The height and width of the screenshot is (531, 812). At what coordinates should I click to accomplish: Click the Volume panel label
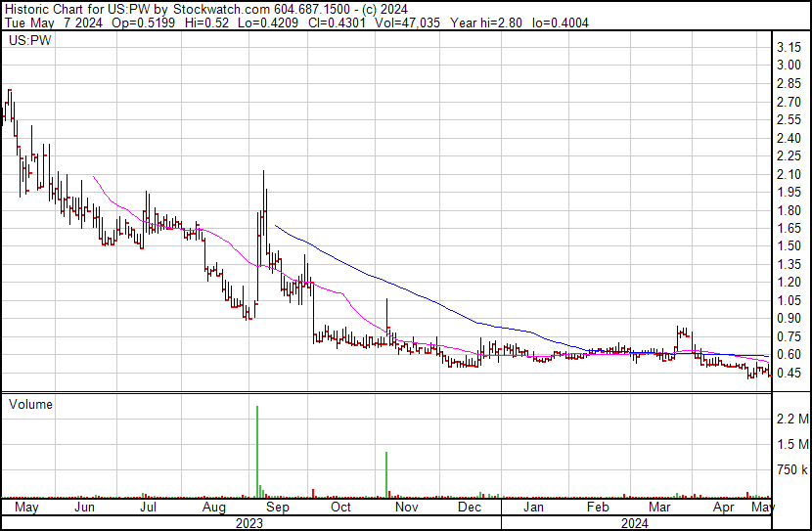(x=30, y=404)
